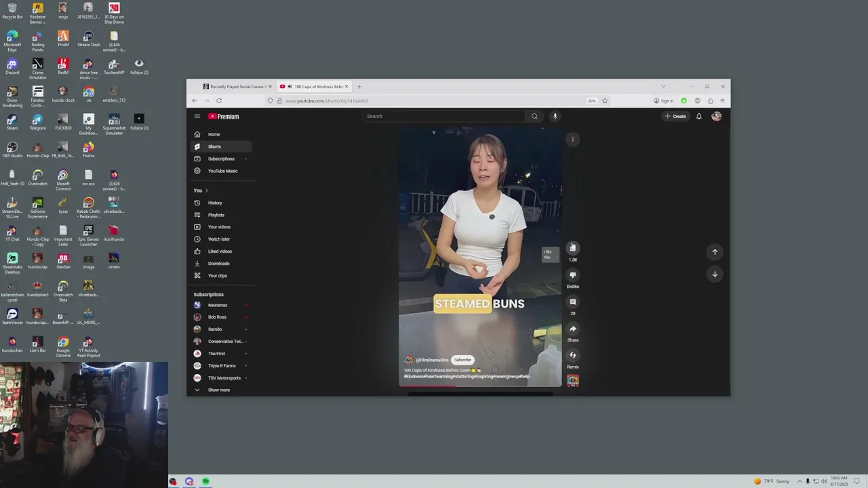Click the 90% zoom indicator
The image size is (868, 488).
592,101
